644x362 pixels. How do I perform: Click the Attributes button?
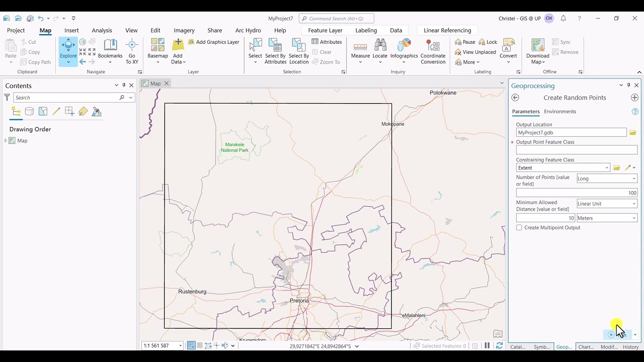pyautogui.click(x=327, y=42)
